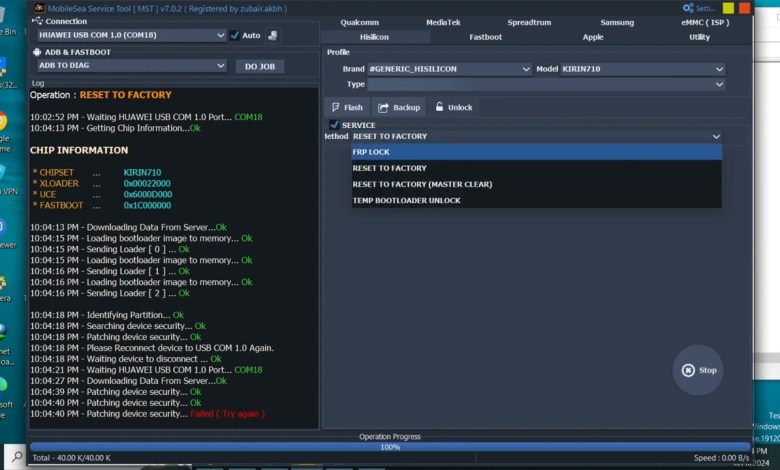
Task: Click the Android icon beside ADB & FASTBOOT
Action: [37, 52]
